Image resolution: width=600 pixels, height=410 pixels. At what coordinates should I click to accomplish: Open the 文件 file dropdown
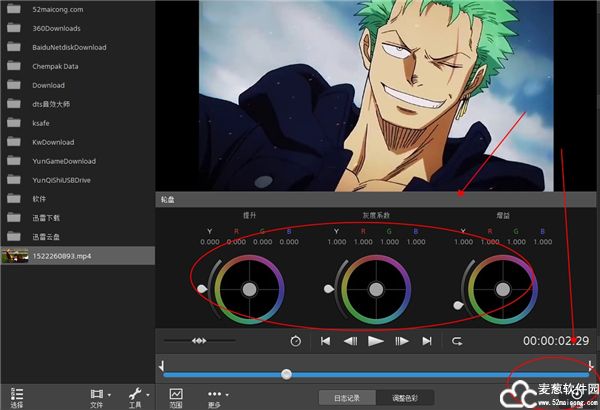point(98,398)
